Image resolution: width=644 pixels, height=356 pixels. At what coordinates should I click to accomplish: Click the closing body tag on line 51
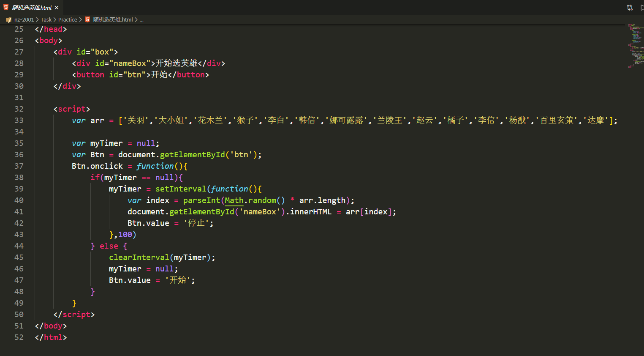[51, 326]
